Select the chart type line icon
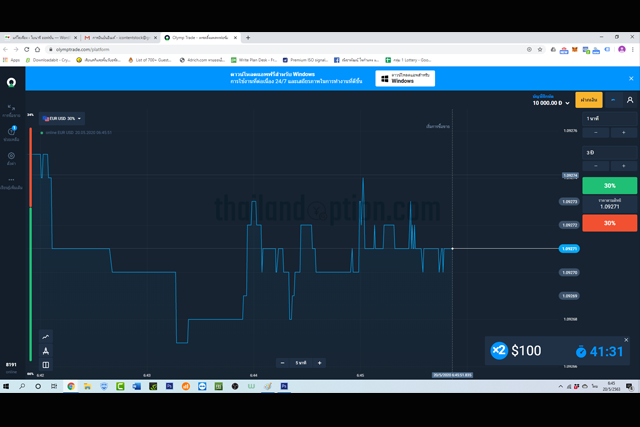 tap(46, 337)
